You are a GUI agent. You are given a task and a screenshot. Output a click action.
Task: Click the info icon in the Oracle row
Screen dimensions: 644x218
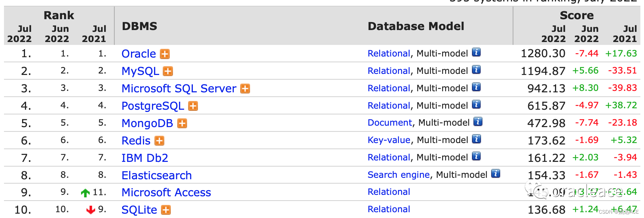[476, 53]
